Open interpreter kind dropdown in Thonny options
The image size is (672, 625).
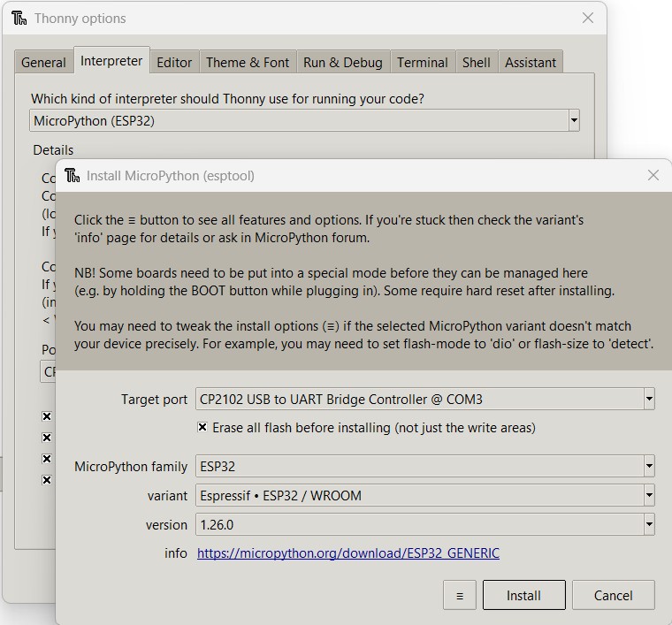(x=574, y=121)
